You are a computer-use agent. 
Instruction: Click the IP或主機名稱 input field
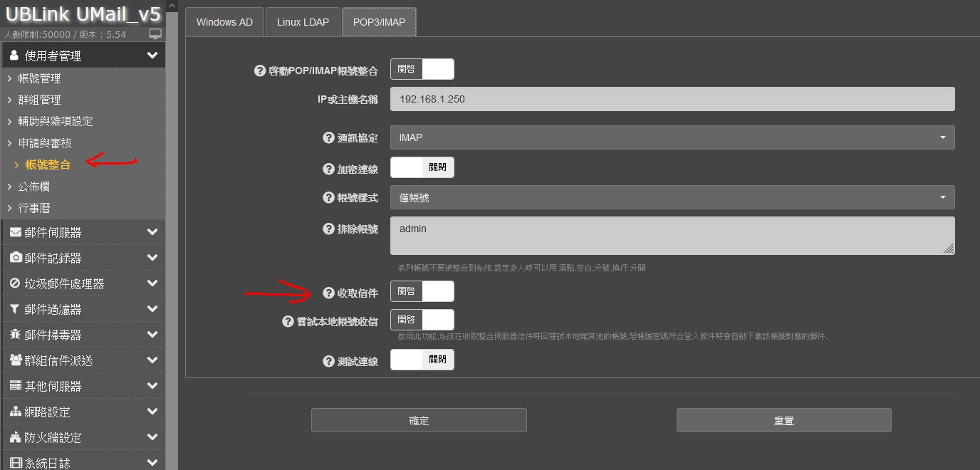[x=672, y=99]
